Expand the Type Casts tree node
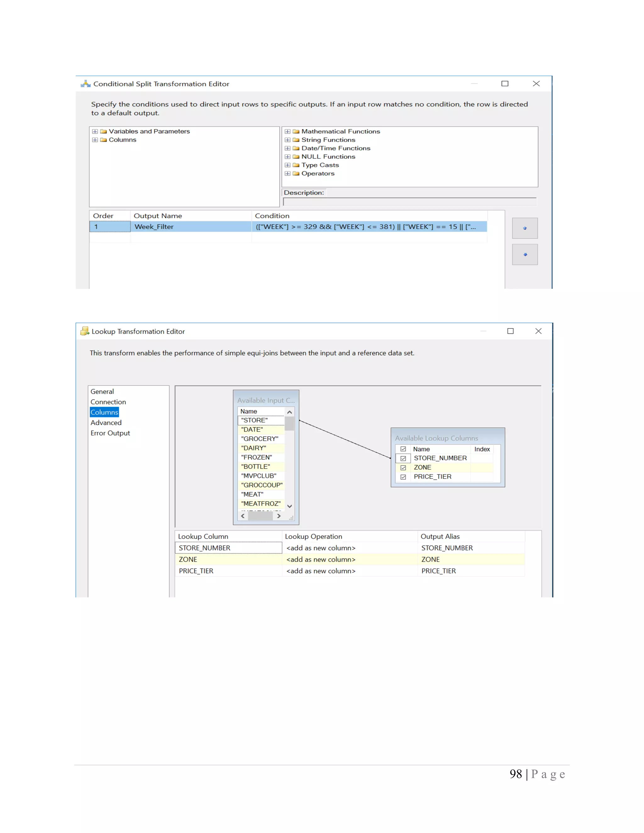Viewport: 644px width, 833px height. click(x=288, y=165)
